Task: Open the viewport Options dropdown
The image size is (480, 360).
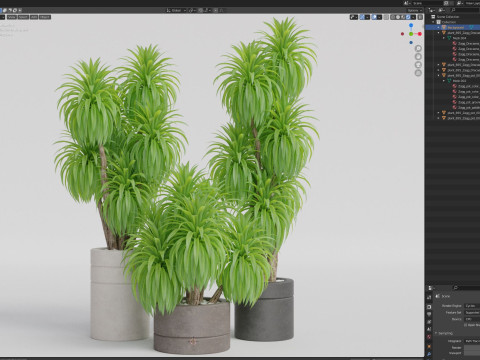Action: (415, 11)
